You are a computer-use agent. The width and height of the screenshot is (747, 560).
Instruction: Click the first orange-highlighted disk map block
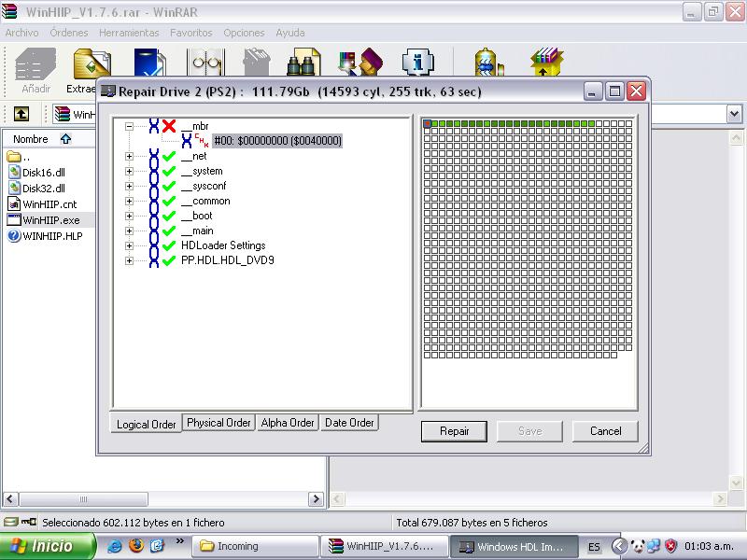click(x=428, y=124)
